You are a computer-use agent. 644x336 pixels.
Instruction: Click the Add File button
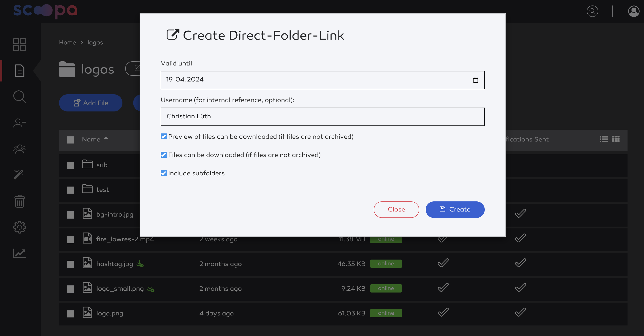(x=90, y=103)
